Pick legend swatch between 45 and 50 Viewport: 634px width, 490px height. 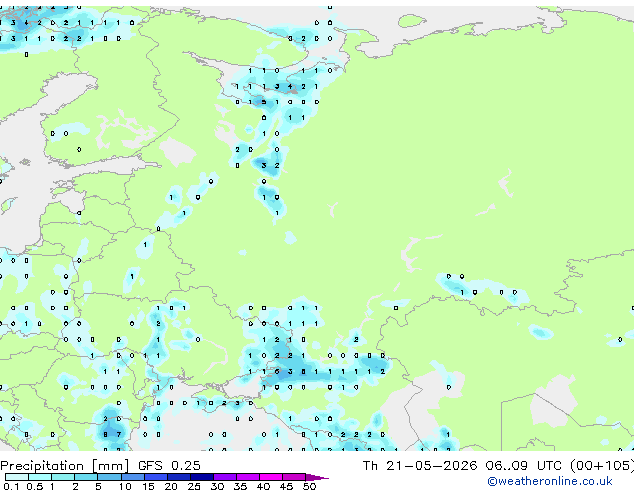tap(294, 477)
